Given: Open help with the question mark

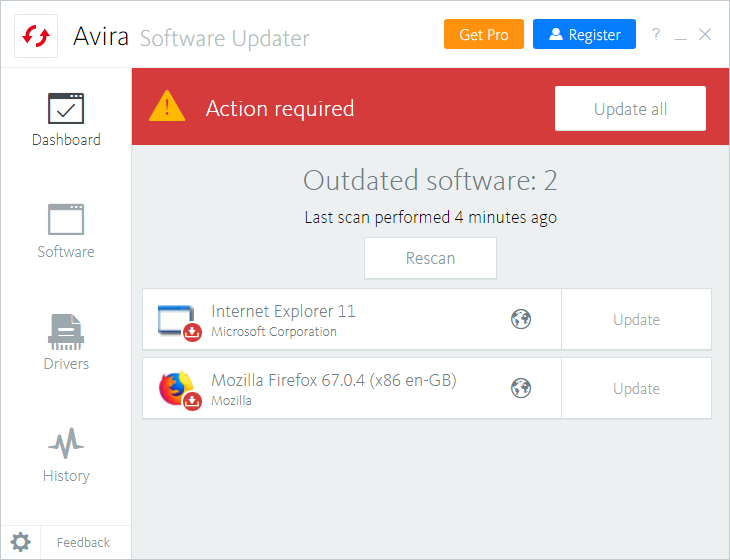Looking at the screenshot, I should click(x=656, y=34).
